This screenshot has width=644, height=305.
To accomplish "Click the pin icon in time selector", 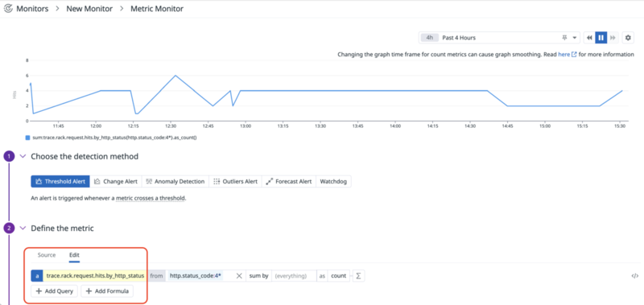I will [x=564, y=38].
